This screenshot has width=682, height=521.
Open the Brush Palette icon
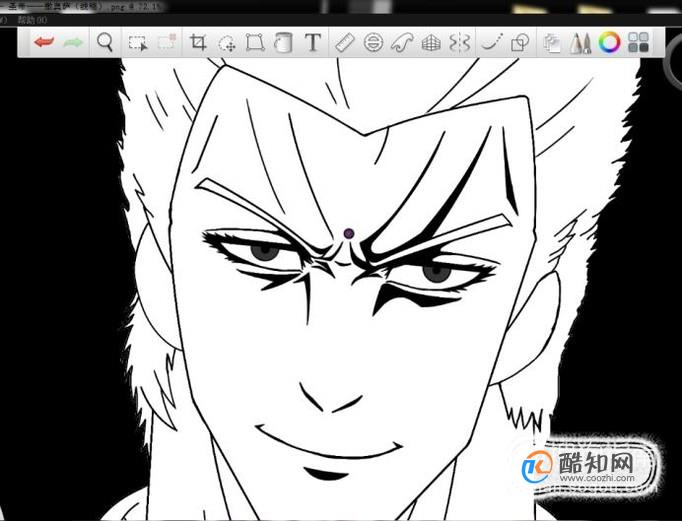point(580,43)
